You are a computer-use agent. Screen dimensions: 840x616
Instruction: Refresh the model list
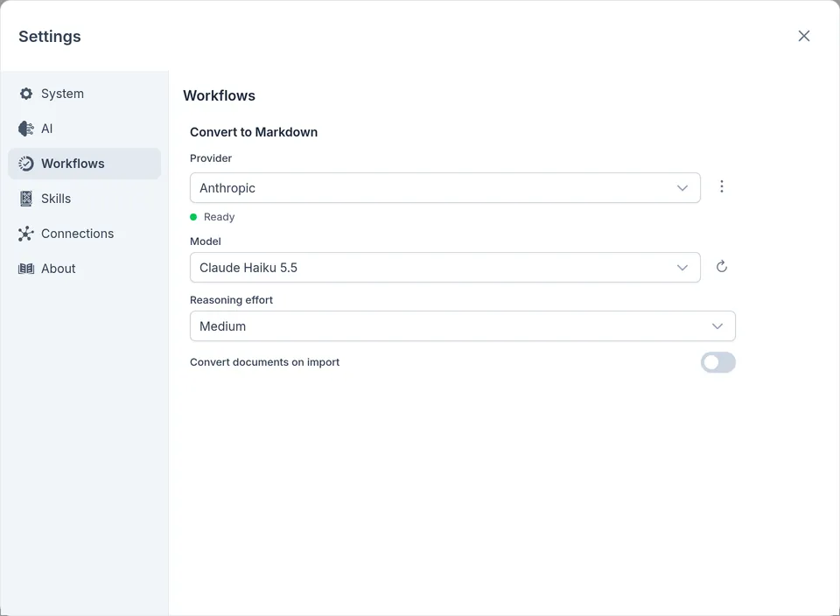pos(722,267)
